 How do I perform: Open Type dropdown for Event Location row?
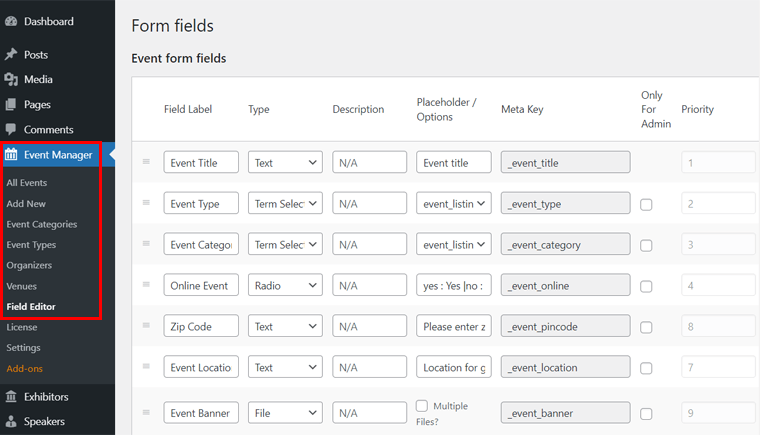point(285,367)
